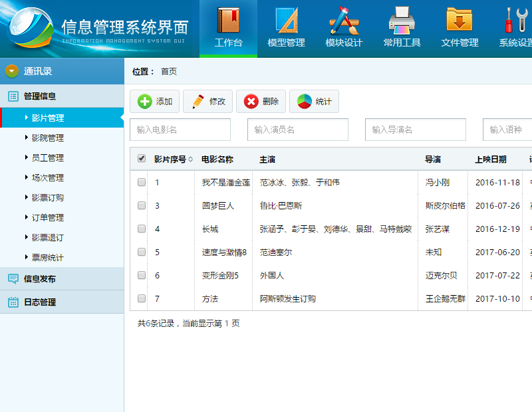
Task: Check the row for 变形金刚5
Action: point(142,275)
